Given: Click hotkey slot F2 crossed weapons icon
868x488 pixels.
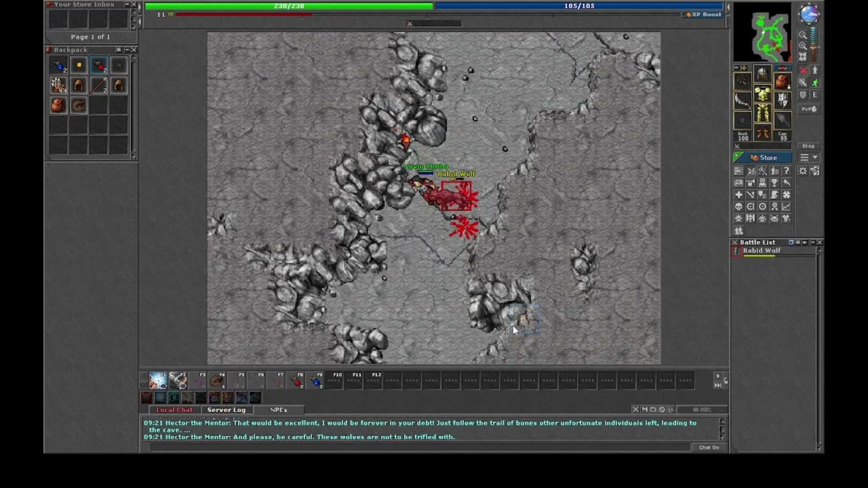Looking at the screenshot, I should (178, 380).
